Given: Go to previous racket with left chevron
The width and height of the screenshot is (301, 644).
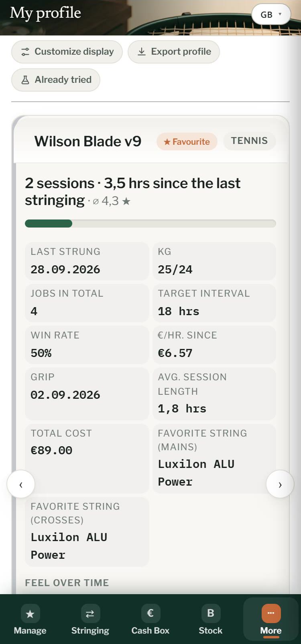Looking at the screenshot, I should pyautogui.click(x=21, y=484).
